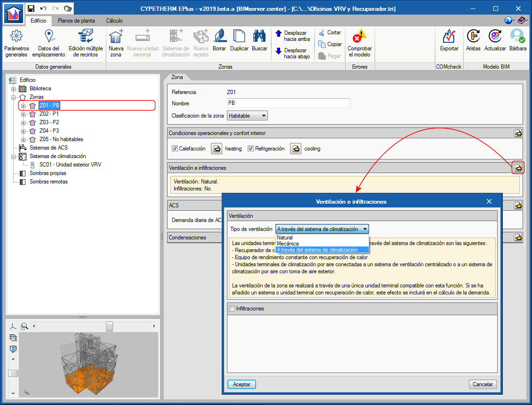Toggle the Refrigeración checkbox
This screenshot has width=532, height=405.
coord(250,149)
